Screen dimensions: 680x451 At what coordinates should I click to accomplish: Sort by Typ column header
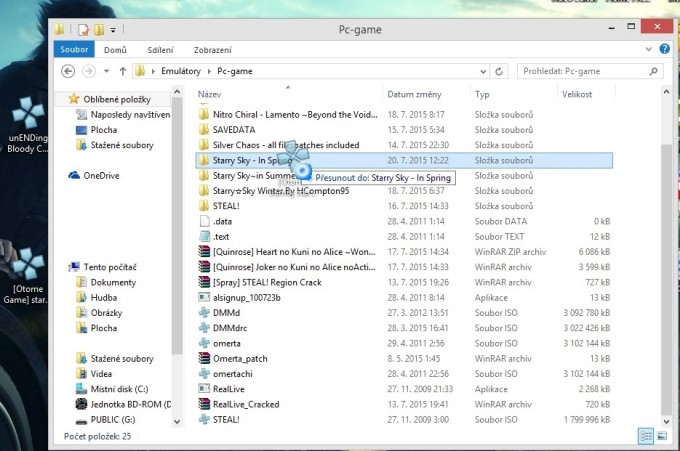[482, 94]
